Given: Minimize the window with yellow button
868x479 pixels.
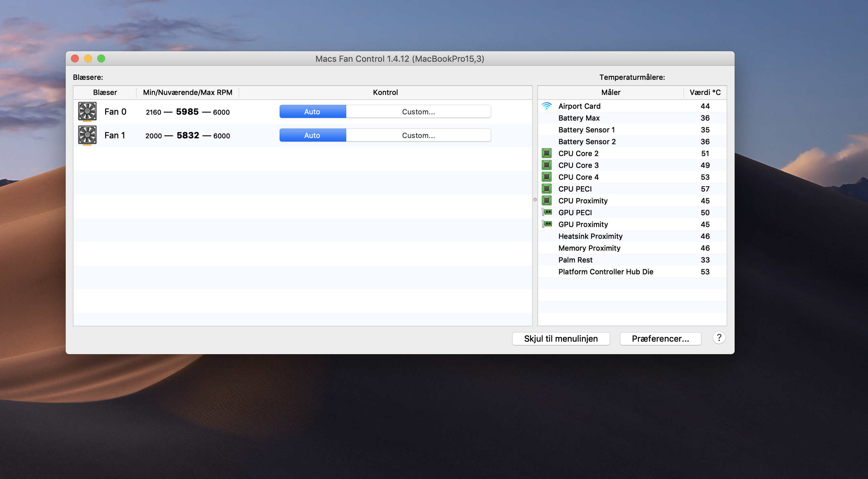Looking at the screenshot, I should point(88,58).
